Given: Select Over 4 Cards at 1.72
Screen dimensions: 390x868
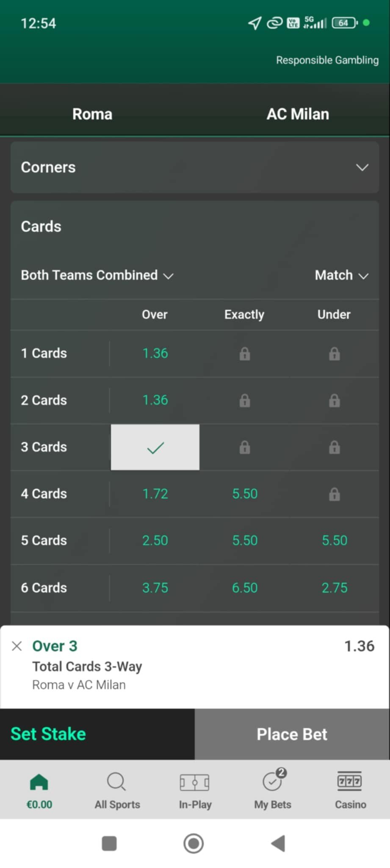Looking at the screenshot, I should point(155,494).
